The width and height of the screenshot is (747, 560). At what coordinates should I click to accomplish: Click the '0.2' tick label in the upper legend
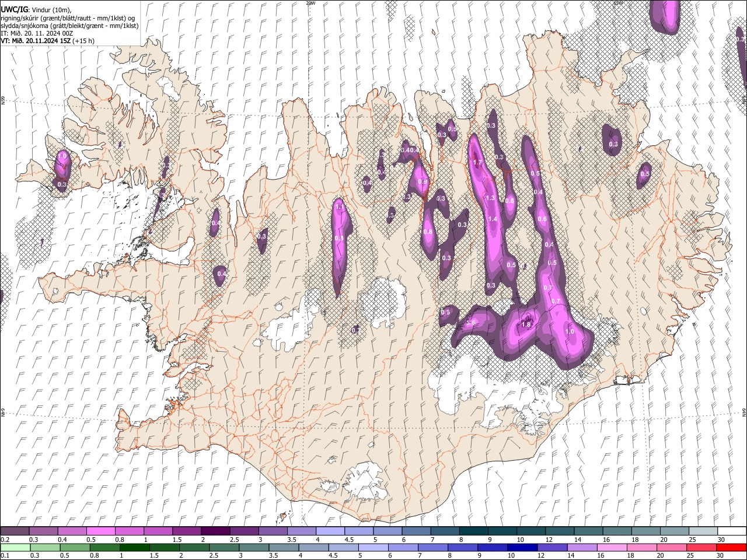(x=5, y=540)
